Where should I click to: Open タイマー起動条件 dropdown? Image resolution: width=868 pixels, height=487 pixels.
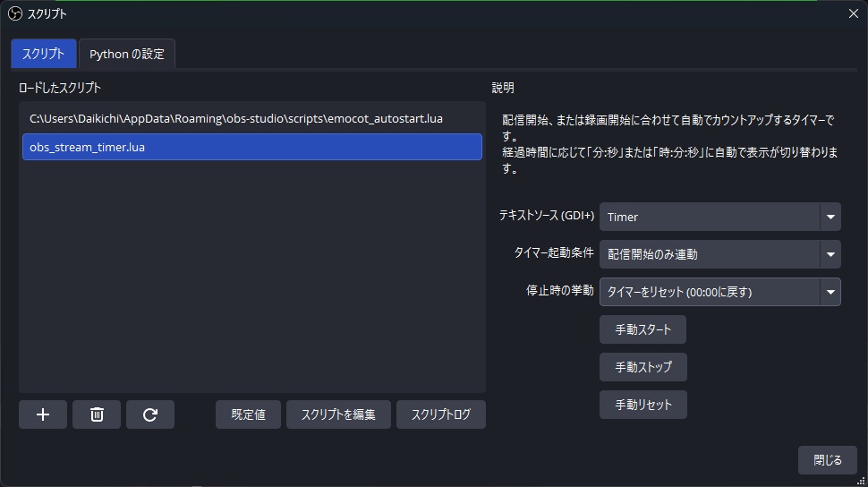click(719, 254)
